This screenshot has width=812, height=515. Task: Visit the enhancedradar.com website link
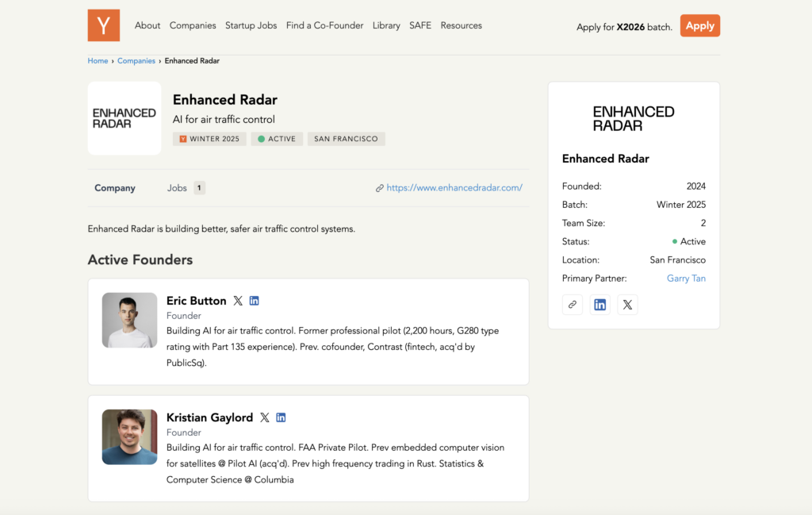pos(454,188)
